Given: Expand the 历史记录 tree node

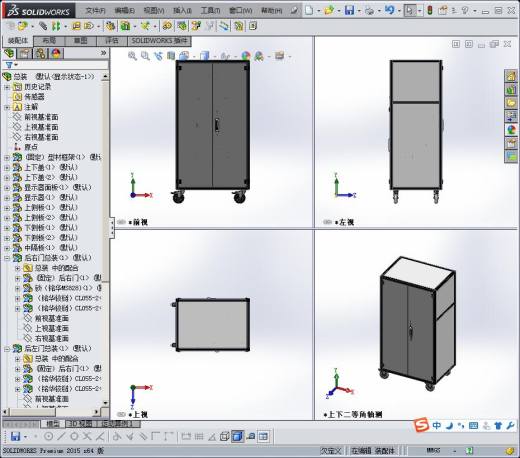Looking at the screenshot, I should click(7, 87).
